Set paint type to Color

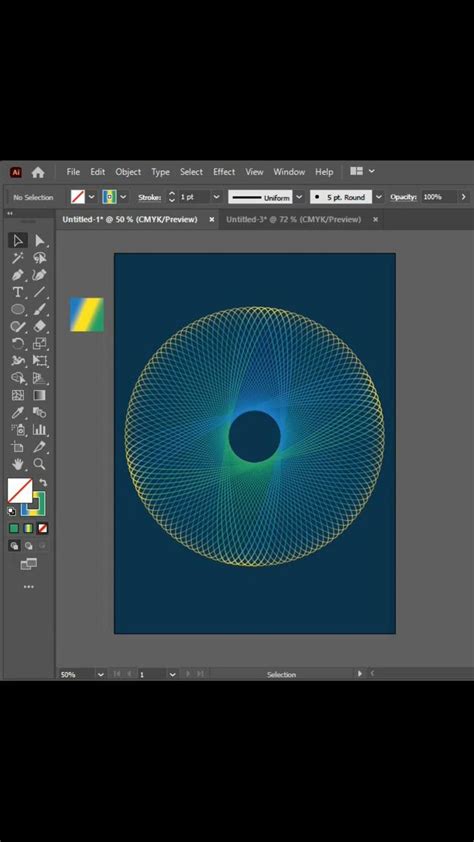14,528
